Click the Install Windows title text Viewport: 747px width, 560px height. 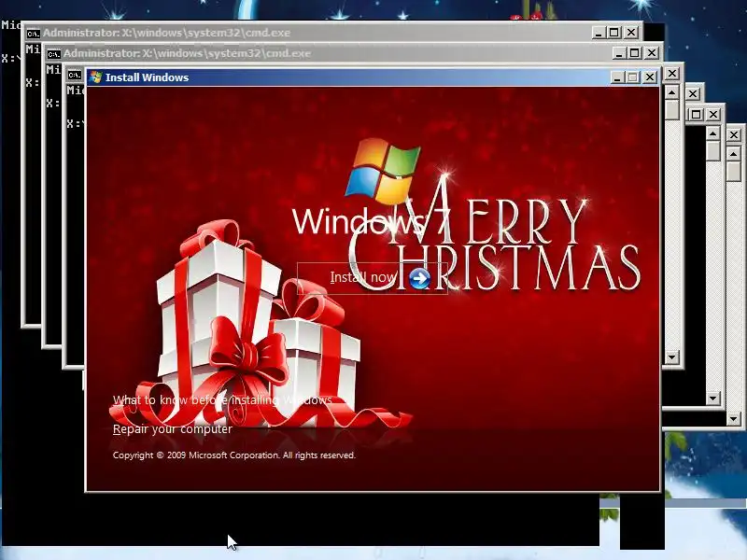[147, 77]
